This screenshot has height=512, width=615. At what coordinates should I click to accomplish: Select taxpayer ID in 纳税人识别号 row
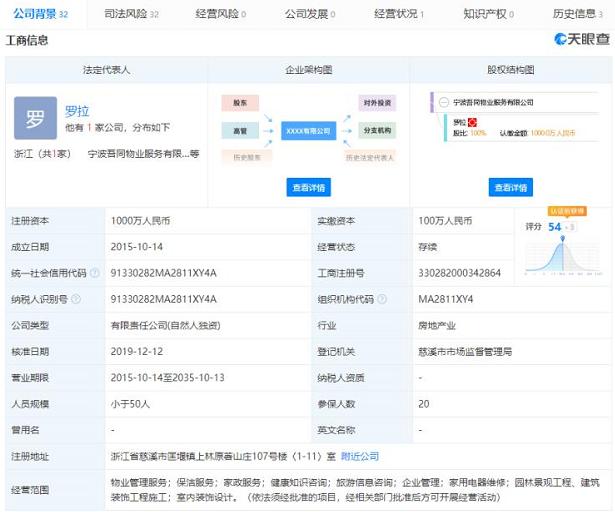point(164,299)
